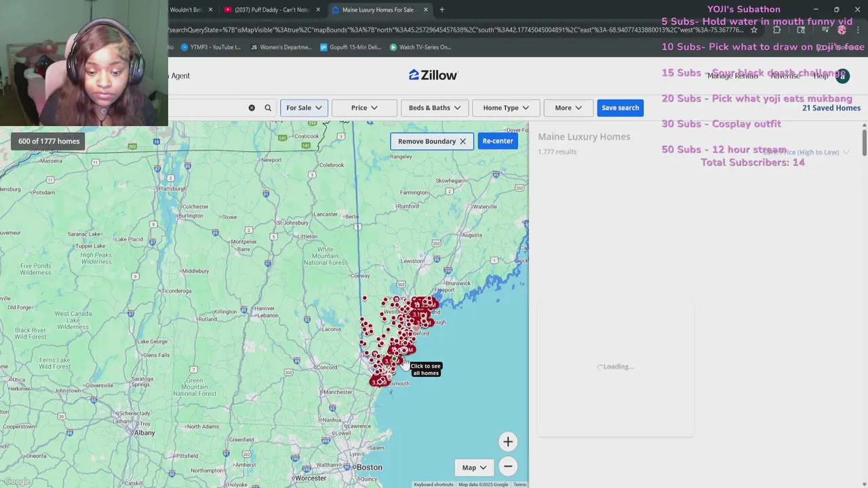Expand the More filters dropdown

point(568,108)
